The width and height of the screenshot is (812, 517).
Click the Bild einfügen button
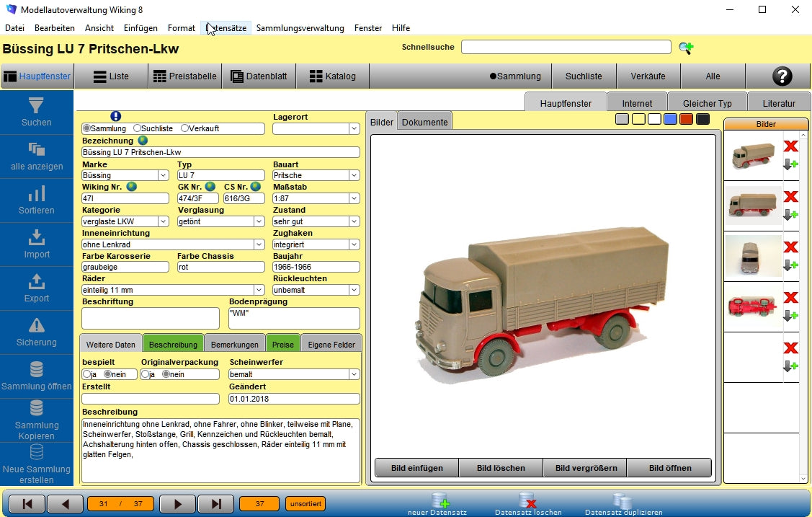click(416, 468)
